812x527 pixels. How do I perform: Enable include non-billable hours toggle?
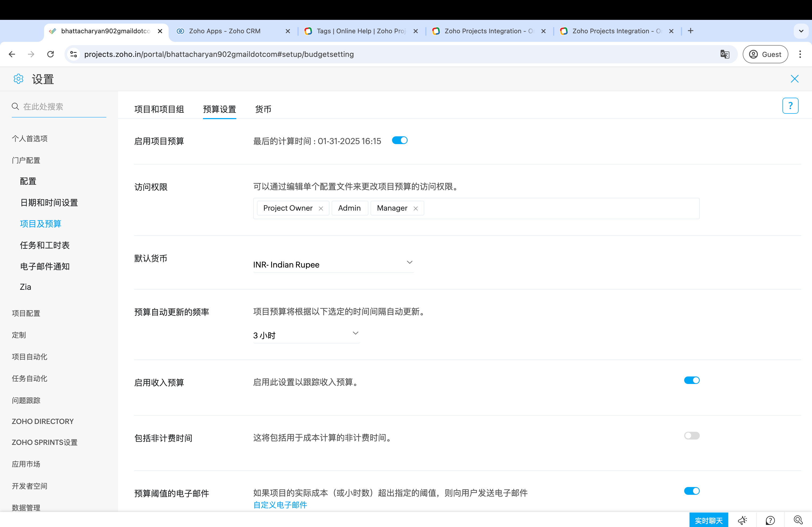(x=691, y=436)
